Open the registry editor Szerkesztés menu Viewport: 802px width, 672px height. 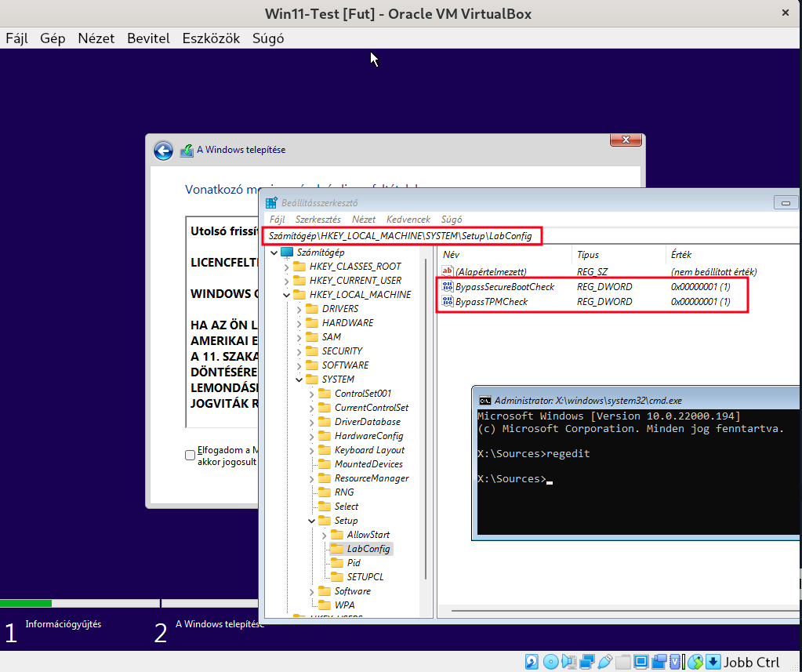pos(318,220)
